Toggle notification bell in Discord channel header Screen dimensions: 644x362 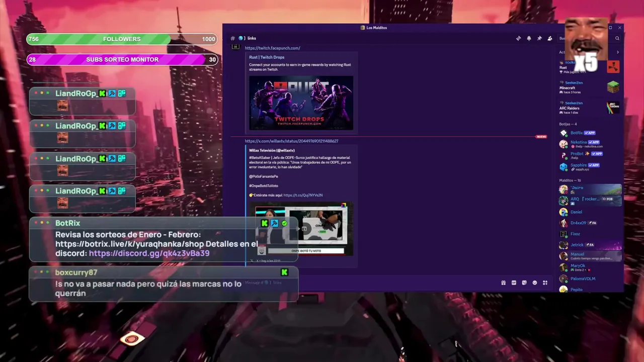click(x=529, y=38)
